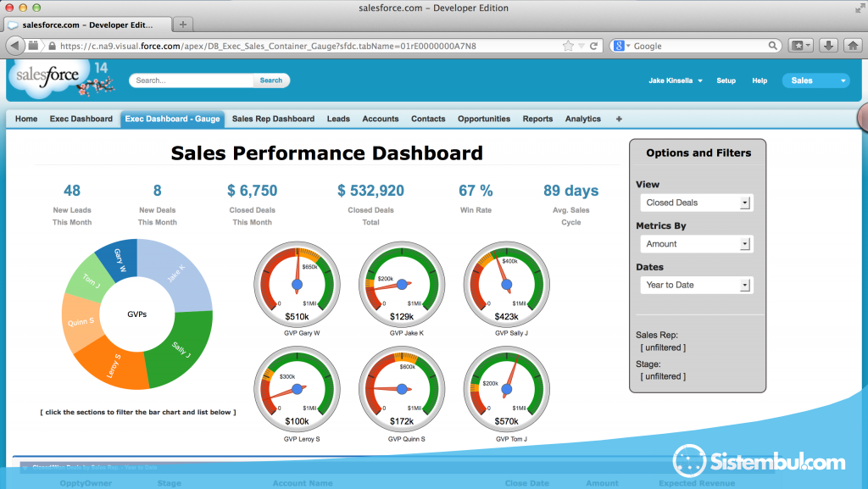
Task: Filter by the Jake K donut segment
Action: pos(177,273)
